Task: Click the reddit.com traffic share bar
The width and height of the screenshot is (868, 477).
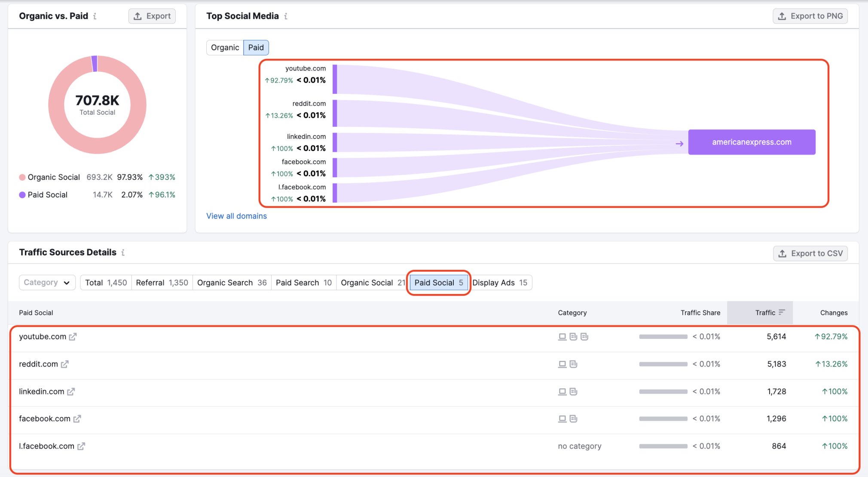Action: click(663, 364)
